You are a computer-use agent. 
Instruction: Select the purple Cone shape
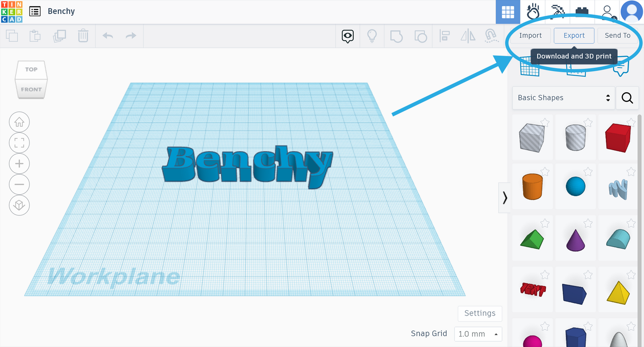(x=576, y=240)
